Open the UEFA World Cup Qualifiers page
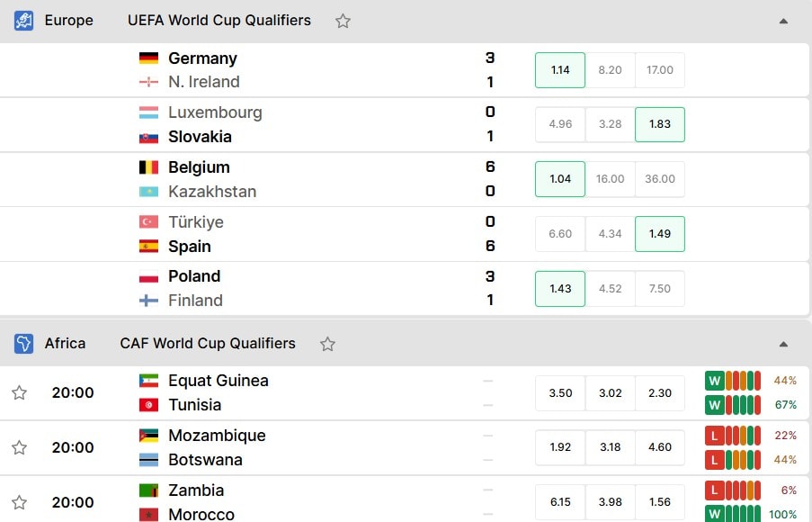The height and width of the screenshot is (522, 812). 219,20
